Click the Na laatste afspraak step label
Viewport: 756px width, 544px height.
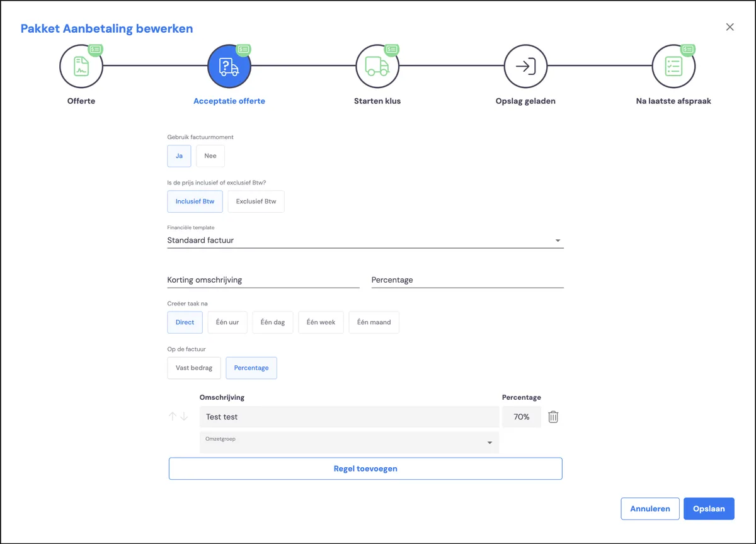(673, 101)
